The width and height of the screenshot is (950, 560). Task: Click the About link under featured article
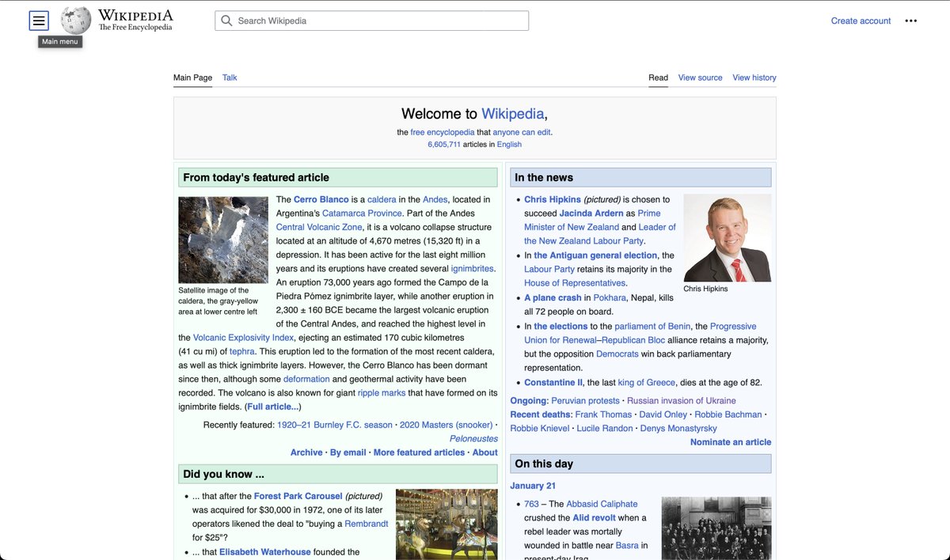[485, 452]
